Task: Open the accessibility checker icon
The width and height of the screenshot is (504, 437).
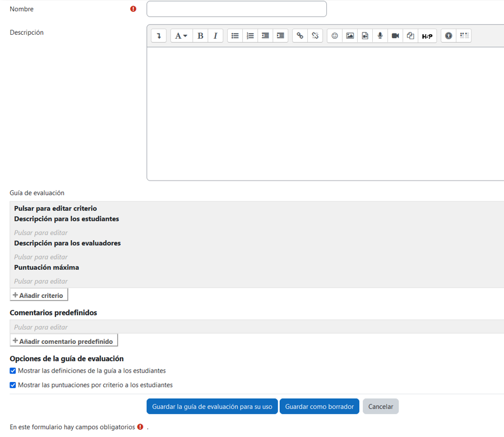Action: pyautogui.click(x=448, y=35)
